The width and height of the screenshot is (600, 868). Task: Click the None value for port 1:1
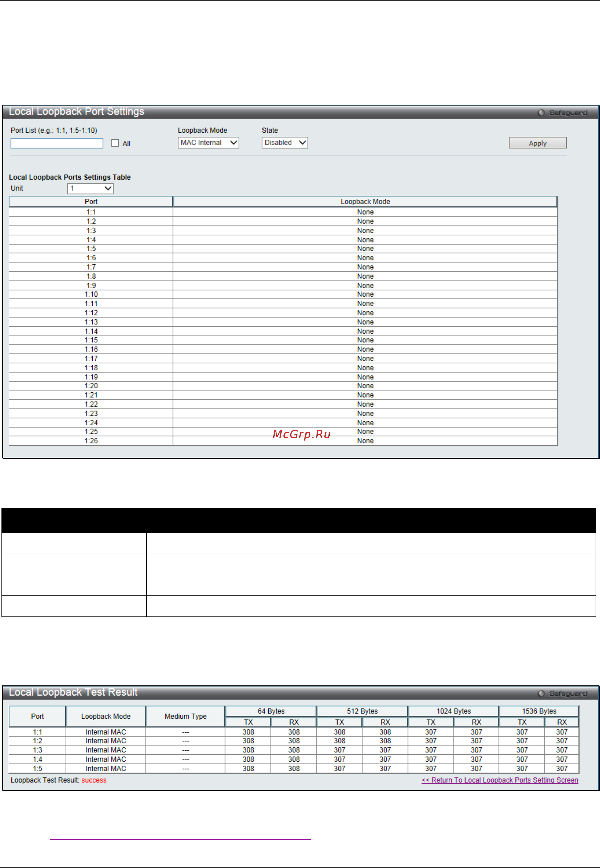pyautogui.click(x=365, y=212)
